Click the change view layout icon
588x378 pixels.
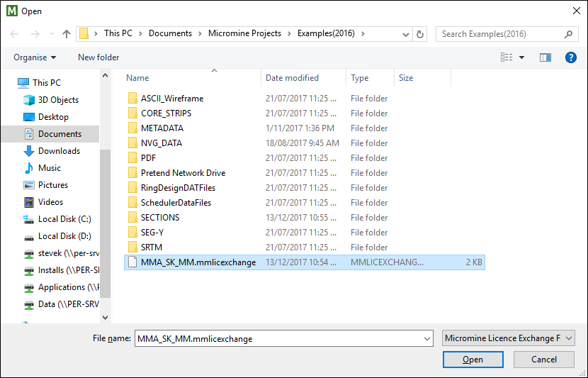tap(507, 57)
